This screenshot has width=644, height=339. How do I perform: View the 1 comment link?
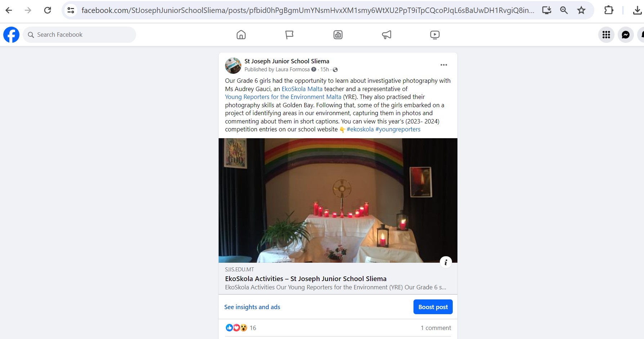pos(436,328)
